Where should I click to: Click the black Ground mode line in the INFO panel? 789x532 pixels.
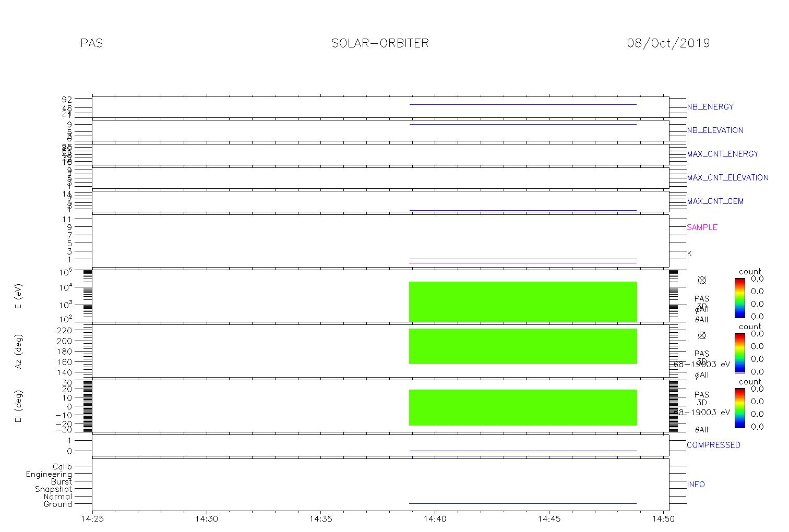523,503
